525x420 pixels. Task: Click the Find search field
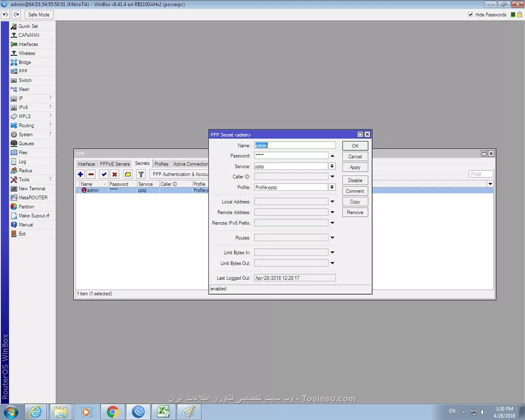(481, 174)
